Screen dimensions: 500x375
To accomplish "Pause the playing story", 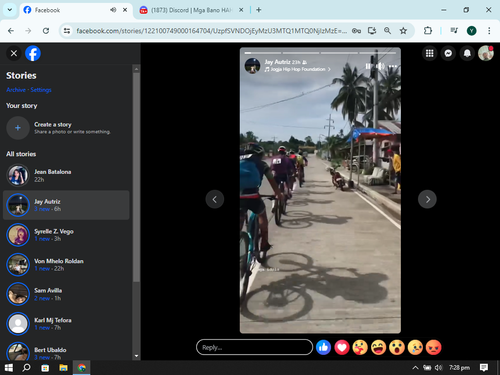I will point(368,66).
